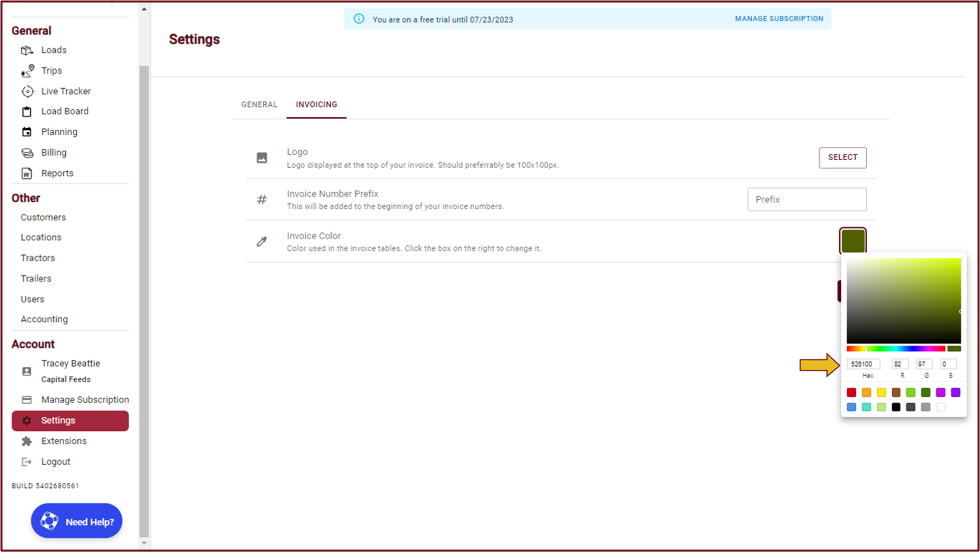Click the Reports document icon
980x552 pixels.
point(27,173)
